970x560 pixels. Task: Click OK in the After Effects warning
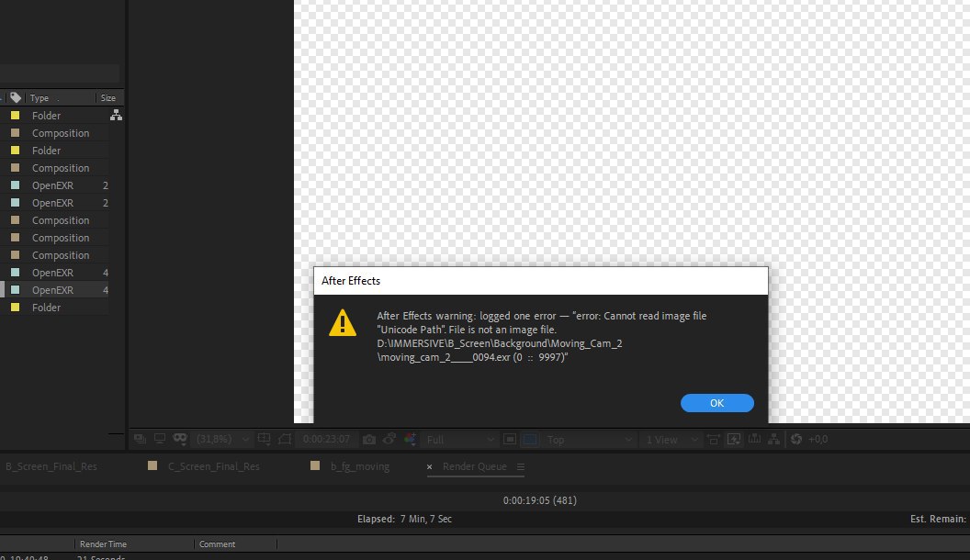pos(717,403)
